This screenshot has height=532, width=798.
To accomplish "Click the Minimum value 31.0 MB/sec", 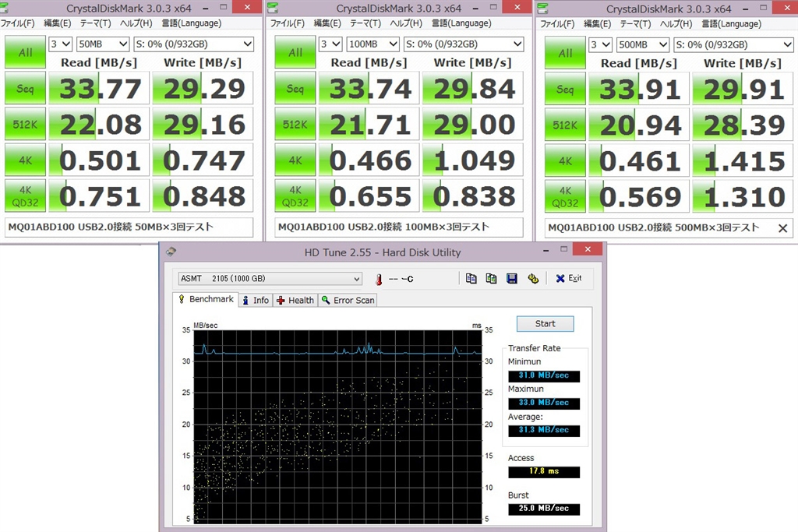I will 544,375.
